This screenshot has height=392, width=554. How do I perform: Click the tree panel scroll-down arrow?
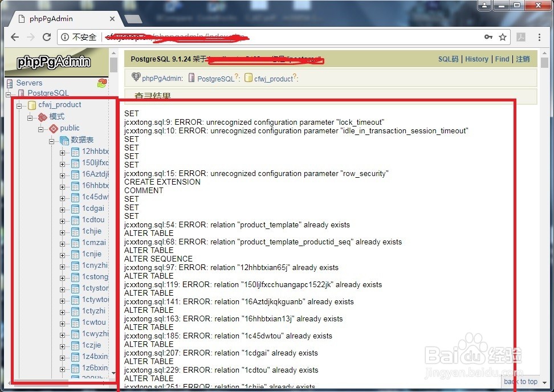pos(113,373)
